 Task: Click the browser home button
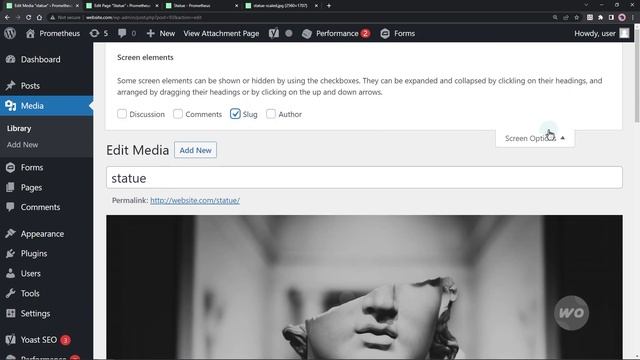39,18
